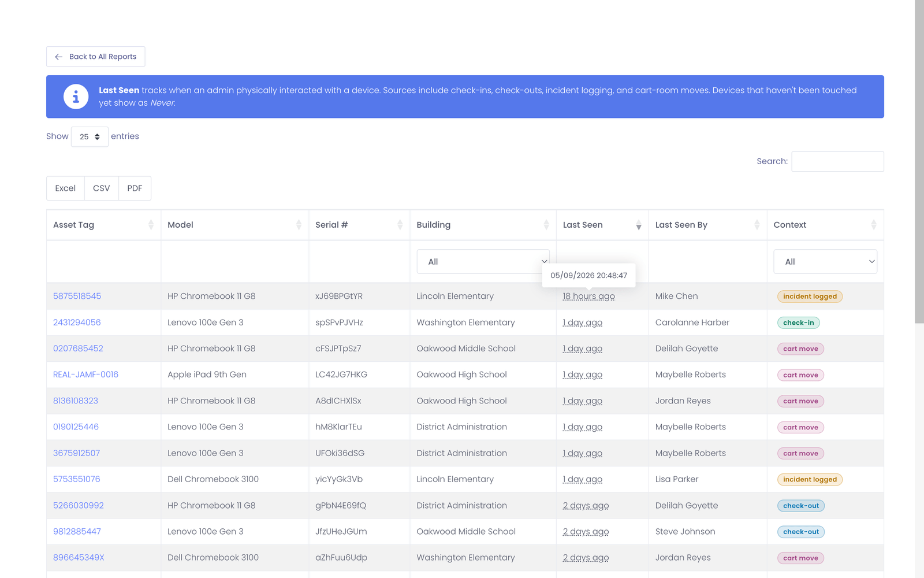Click serial number LC42JG7HKG
The width and height of the screenshot is (924, 578).
341,375
